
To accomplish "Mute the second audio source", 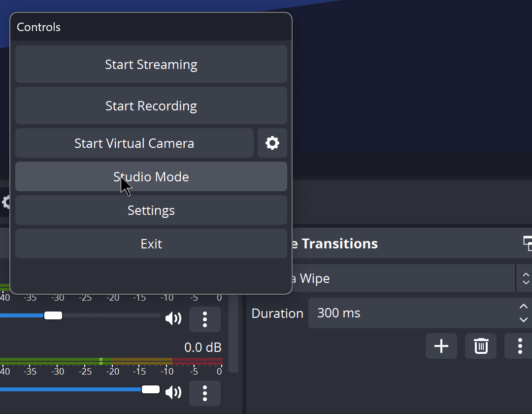I will [x=173, y=393].
